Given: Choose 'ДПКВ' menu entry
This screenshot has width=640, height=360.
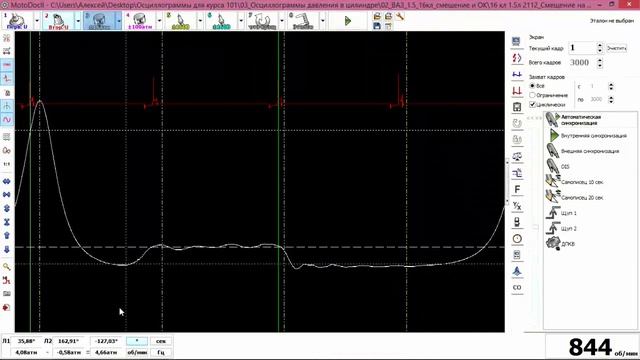Looking at the screenshot, I should (591, 244).
